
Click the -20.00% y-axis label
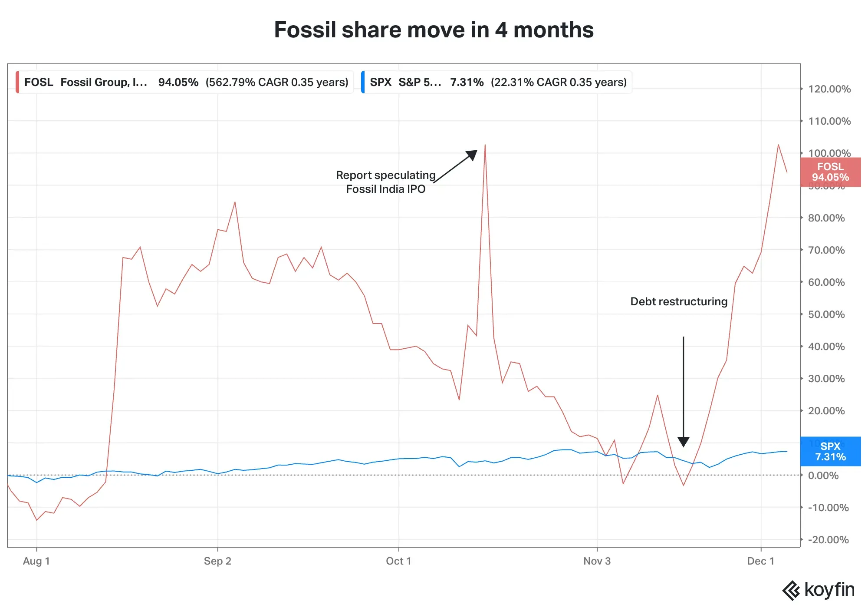[x=828, y=540]
